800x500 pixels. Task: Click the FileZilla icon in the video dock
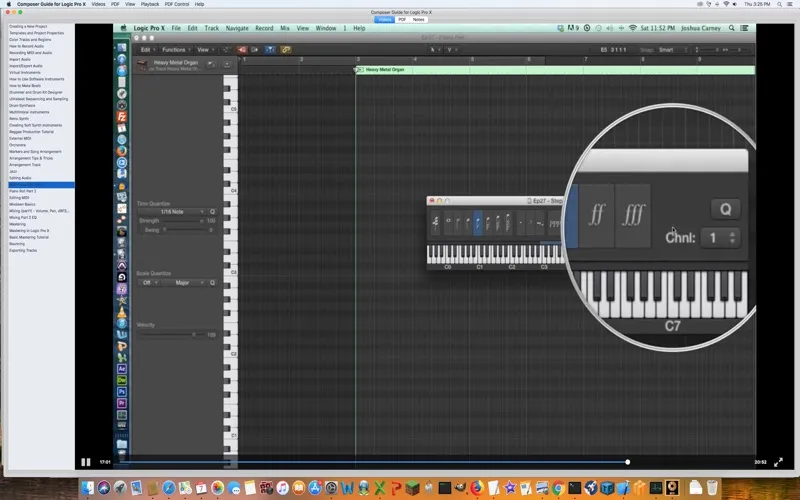click(x=121, y=116)
